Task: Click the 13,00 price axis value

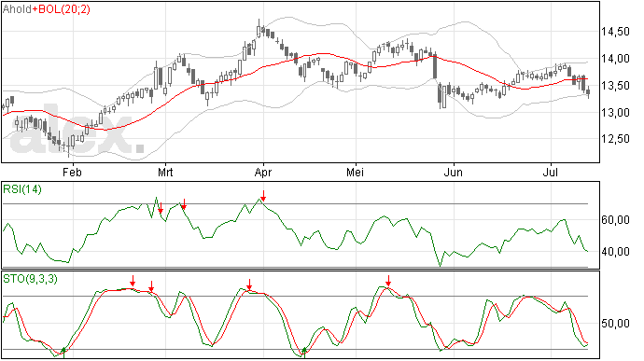Action: coord(615,113)
